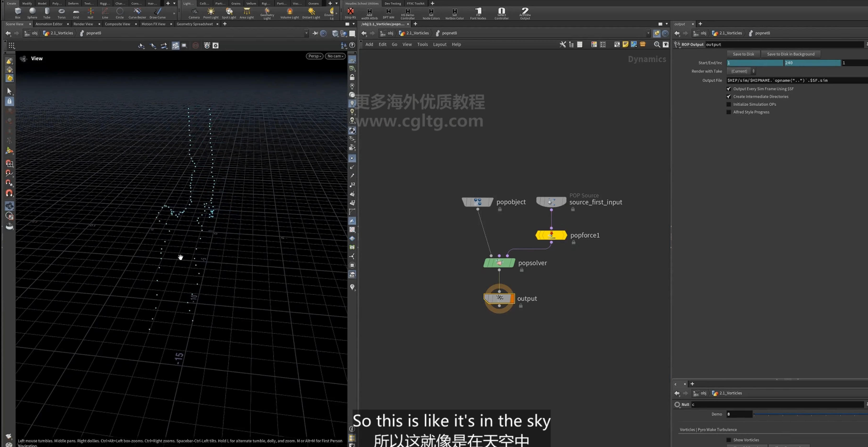The image size is (868, 447).
Task: Switch to Geometry Spreadsheet tab
Action: tap(194, 24)
